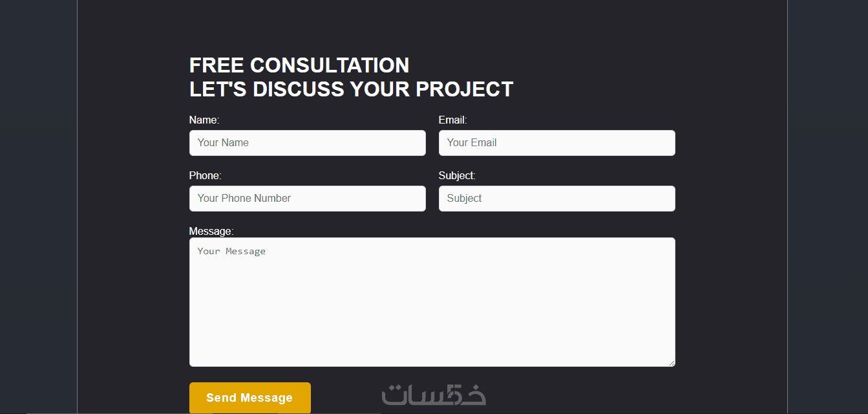Click the Your Name input field
Screen dimensions: 868x414
(307, 143)
